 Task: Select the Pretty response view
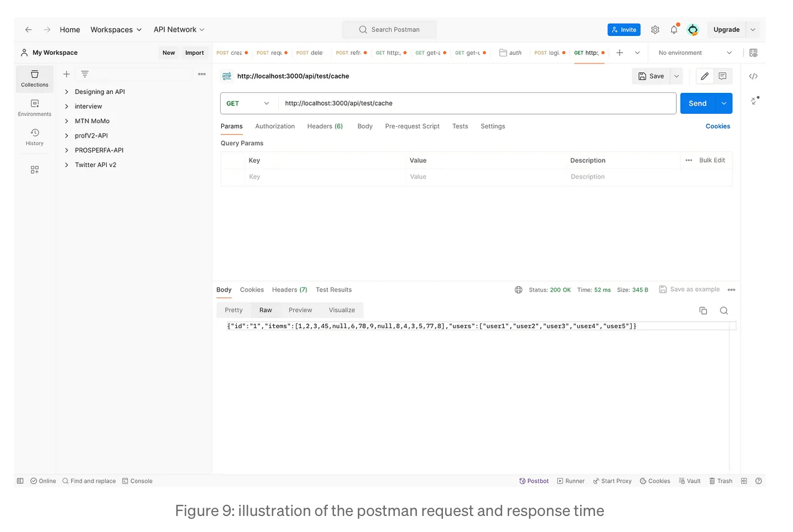[x=234, y=310]
